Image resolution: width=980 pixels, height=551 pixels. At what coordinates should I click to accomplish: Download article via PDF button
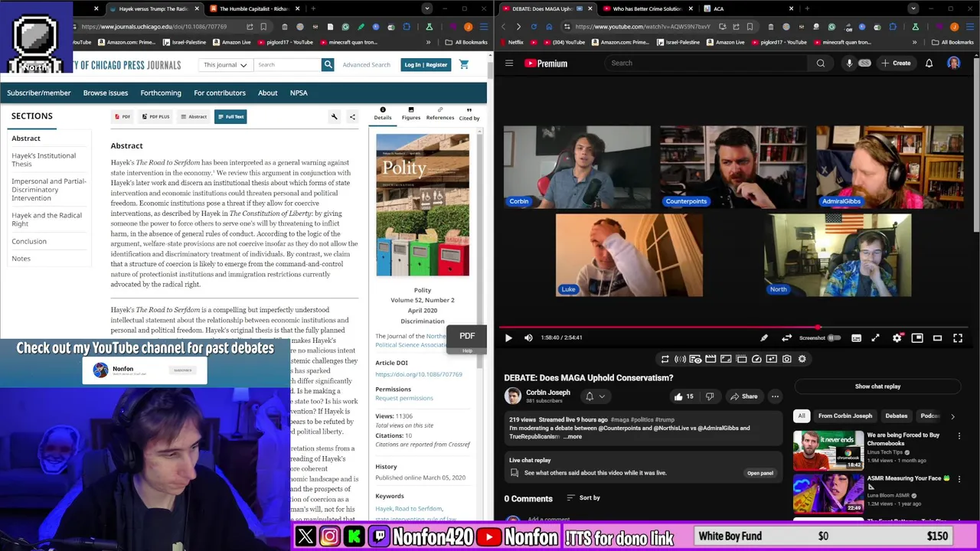point(122,117)
